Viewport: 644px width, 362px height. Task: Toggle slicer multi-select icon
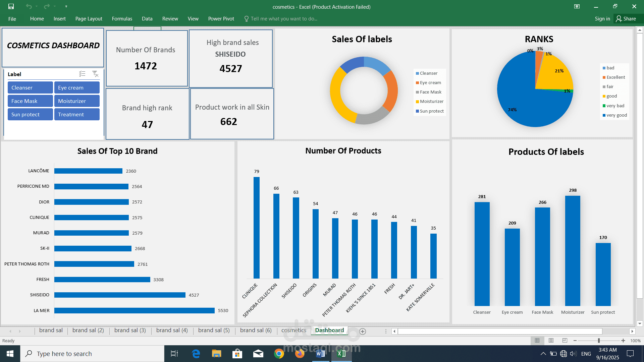[x=82, y=74]
